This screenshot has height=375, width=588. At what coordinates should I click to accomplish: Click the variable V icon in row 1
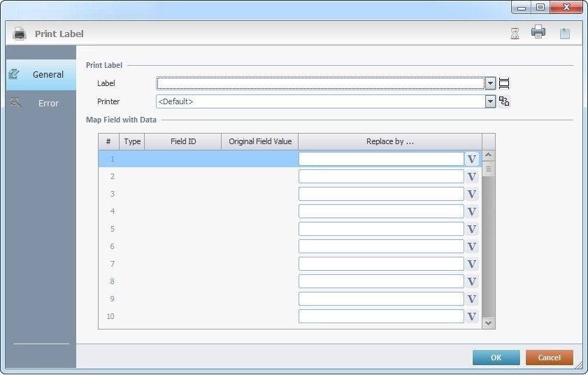(472, 160)
